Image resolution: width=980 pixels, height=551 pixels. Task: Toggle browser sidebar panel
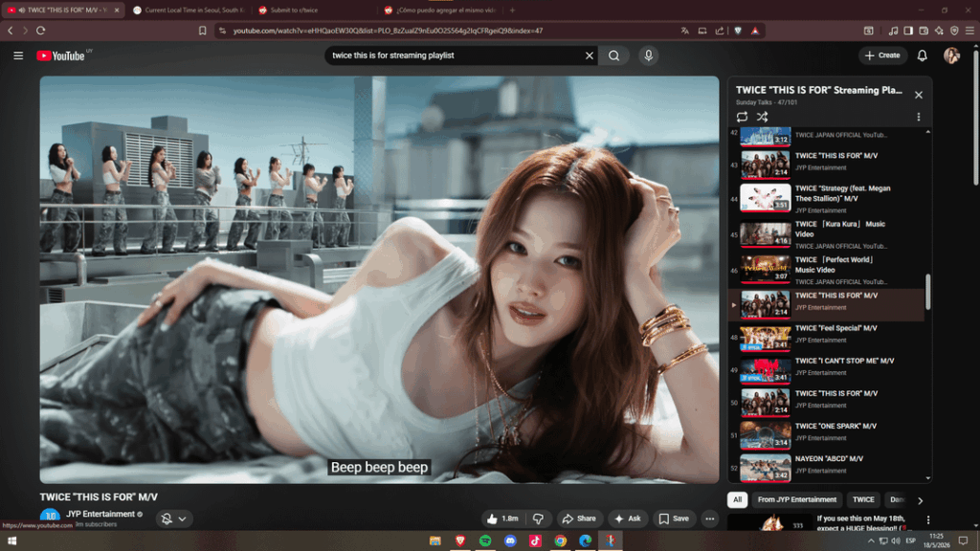click(908, 31)
